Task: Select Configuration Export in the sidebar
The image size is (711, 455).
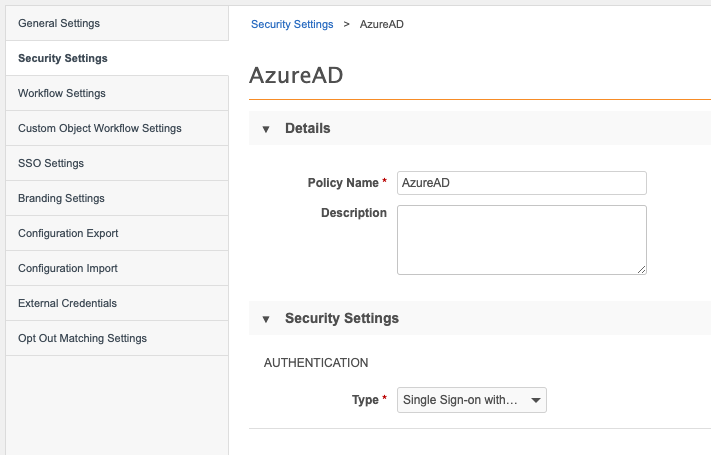Action: point(68,233)
